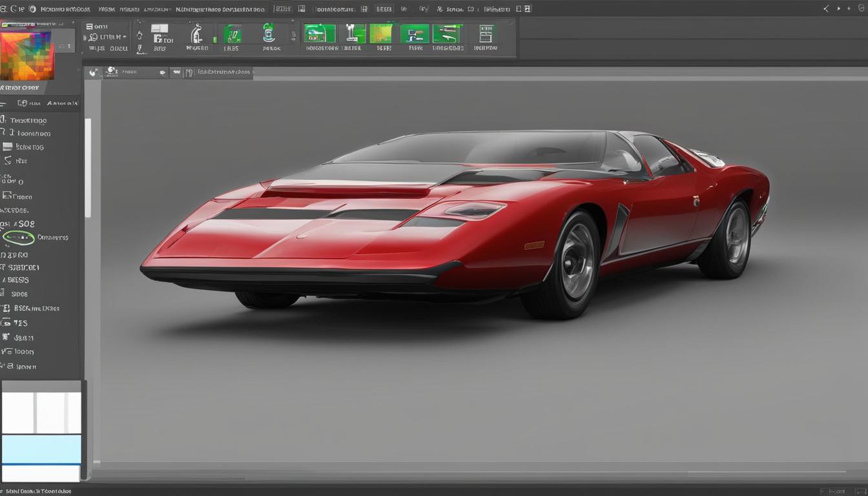Click the back arrow icon in the top-right corner
This screenshot has height=496, width=868.
[x=826, y=9]
